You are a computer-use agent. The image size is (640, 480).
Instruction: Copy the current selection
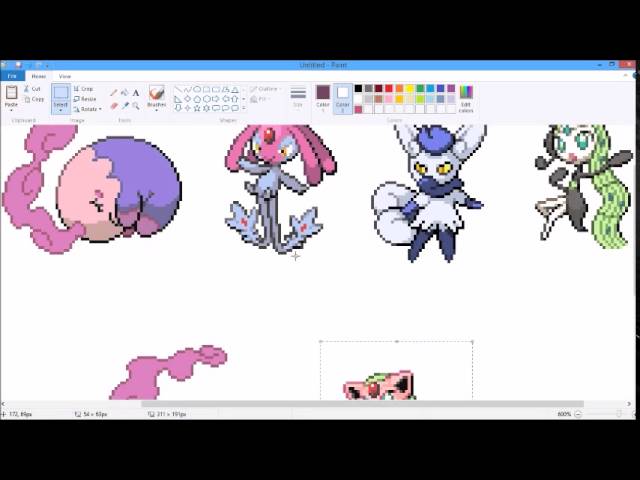[x=34, y=99]
